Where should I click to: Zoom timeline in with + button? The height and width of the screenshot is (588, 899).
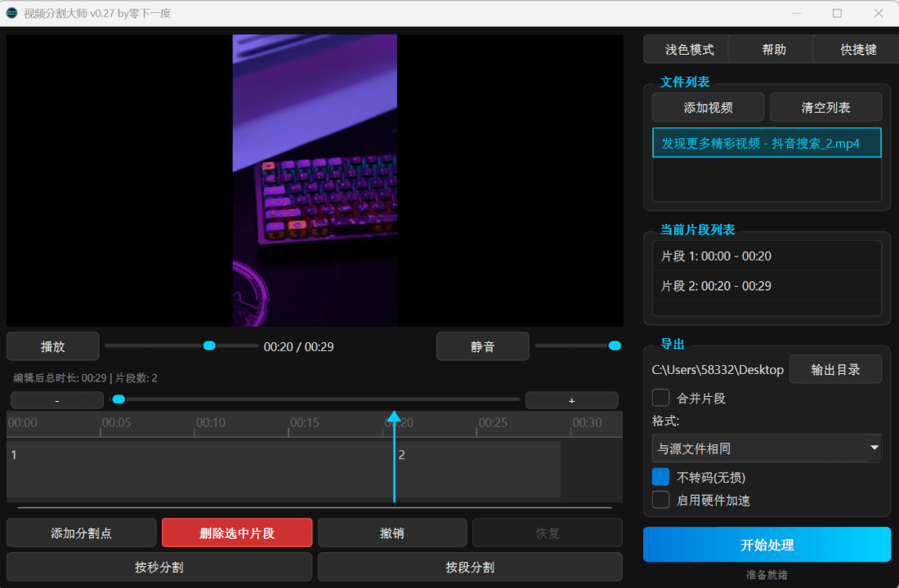(571, 399)
